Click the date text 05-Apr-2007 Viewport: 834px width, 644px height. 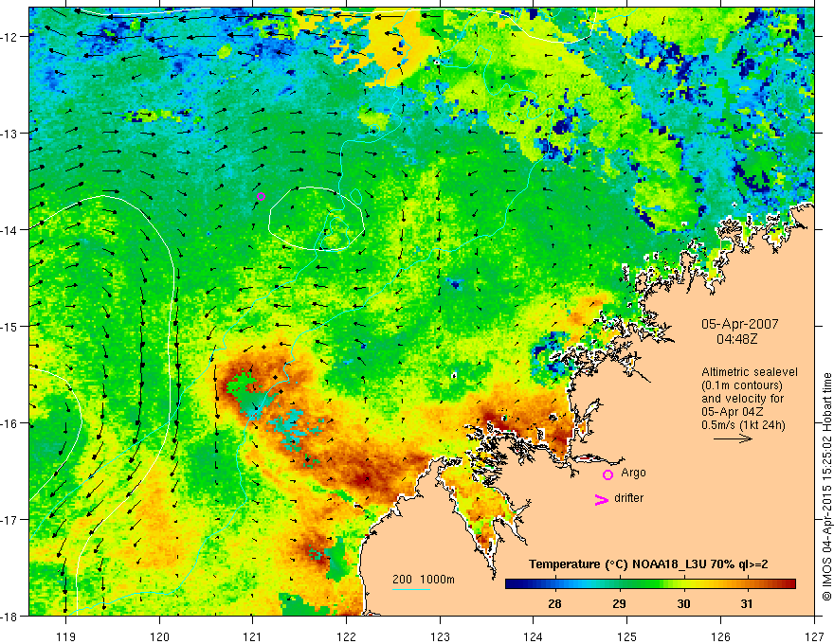point(740,324)
